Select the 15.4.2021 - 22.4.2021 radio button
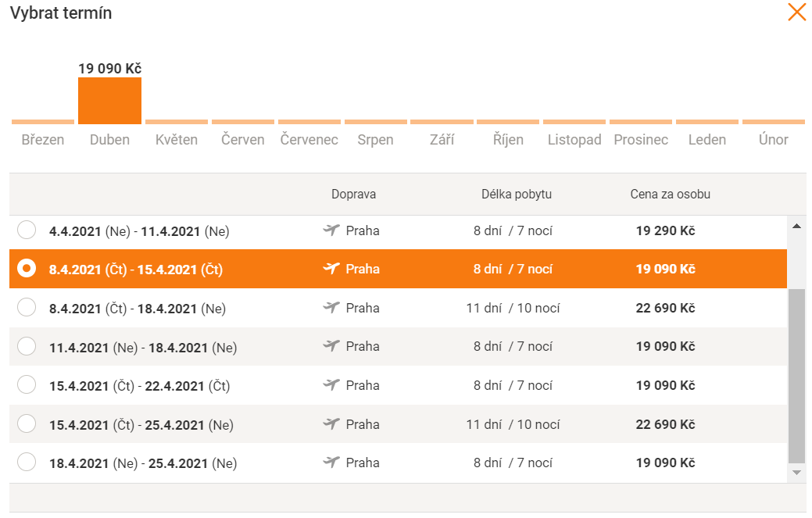Screen dimensions: 812x518 click(x=27, y=384)
